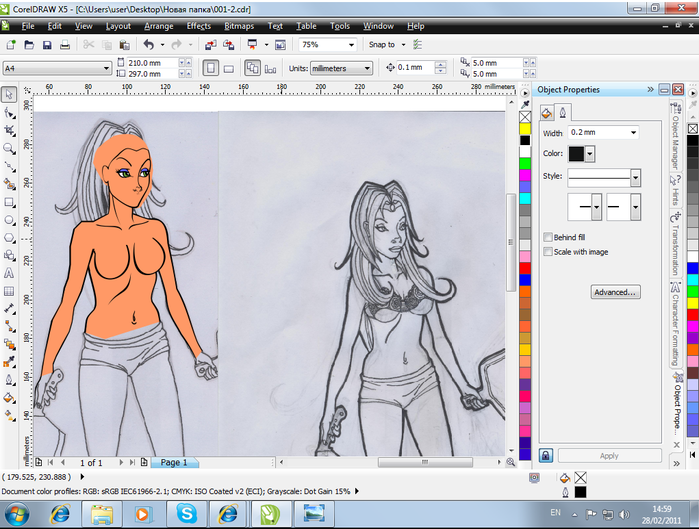Click the Print icon in the toolbar

pos(66,45)
